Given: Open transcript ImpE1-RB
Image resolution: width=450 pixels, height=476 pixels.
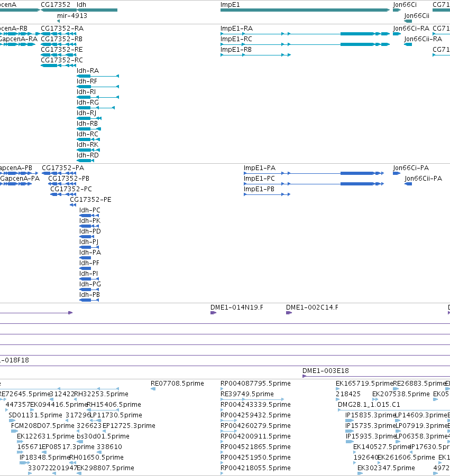Looking at the screenshot, I should tap(236, 50).
